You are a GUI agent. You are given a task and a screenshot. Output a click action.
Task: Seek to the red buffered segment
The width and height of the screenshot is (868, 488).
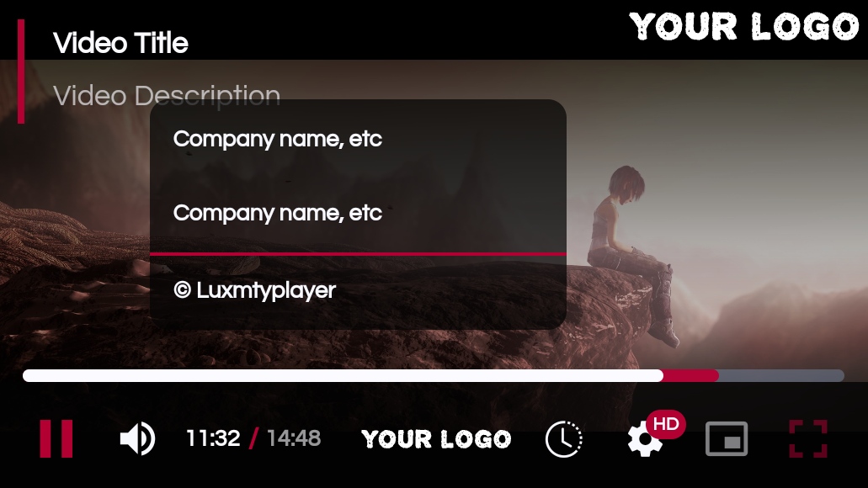point(691,376)
